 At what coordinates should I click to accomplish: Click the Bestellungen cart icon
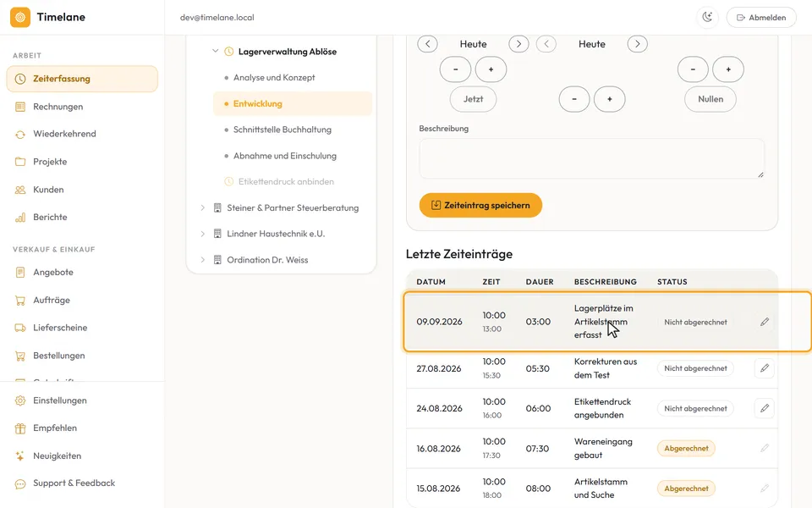[20, 356]
